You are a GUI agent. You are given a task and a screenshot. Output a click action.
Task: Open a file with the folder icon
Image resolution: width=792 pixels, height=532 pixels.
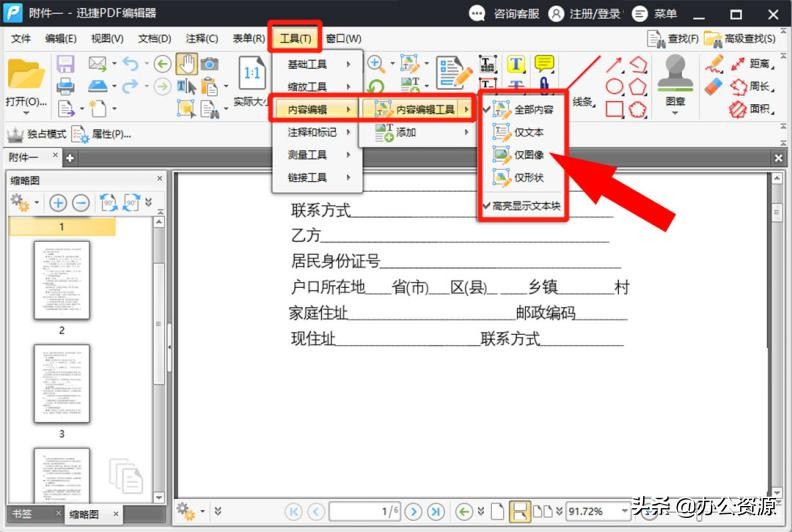tap(25, 75)
